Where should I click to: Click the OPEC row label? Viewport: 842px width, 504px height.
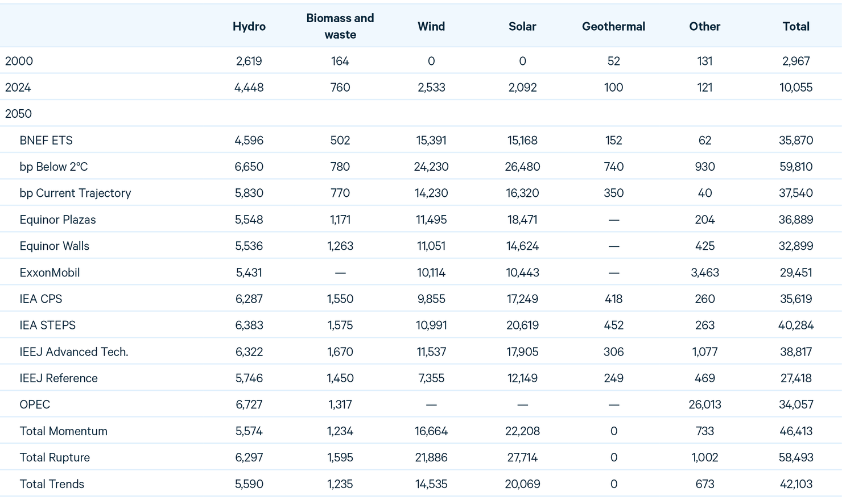point(35,404)
